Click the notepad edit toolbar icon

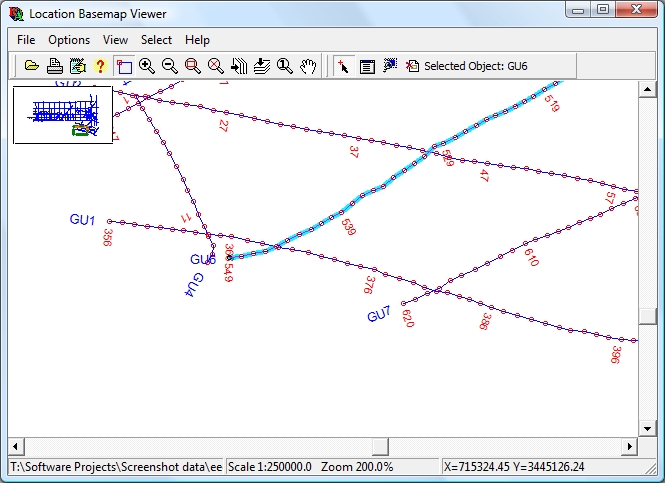[x=78, y=66]
